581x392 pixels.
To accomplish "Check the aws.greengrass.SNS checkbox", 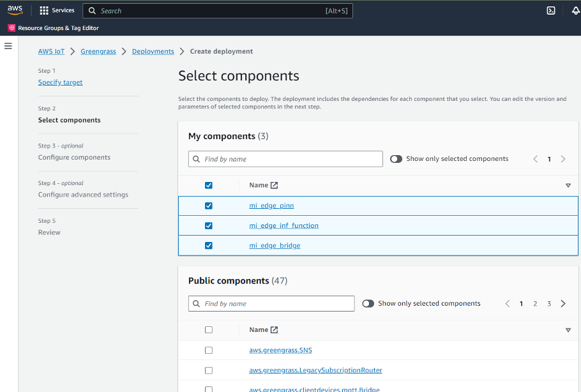I will tap(209, 351).
